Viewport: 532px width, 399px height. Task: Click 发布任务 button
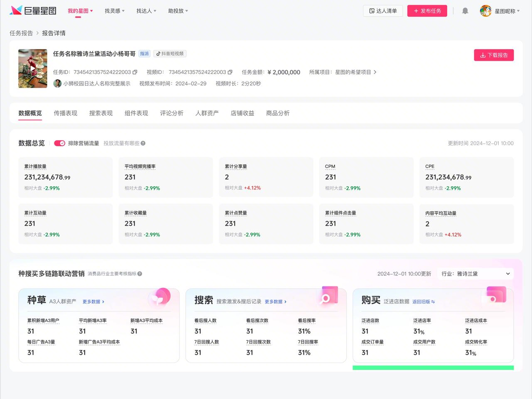point(427,11)
